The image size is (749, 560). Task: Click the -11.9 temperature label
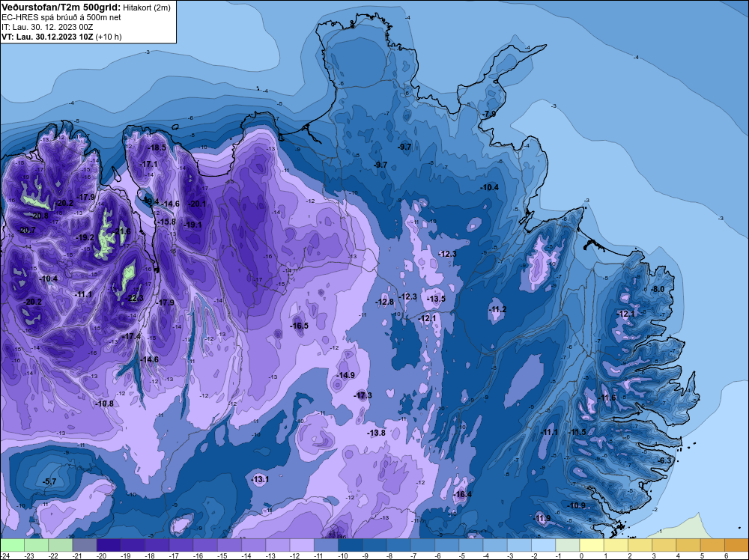542,519
